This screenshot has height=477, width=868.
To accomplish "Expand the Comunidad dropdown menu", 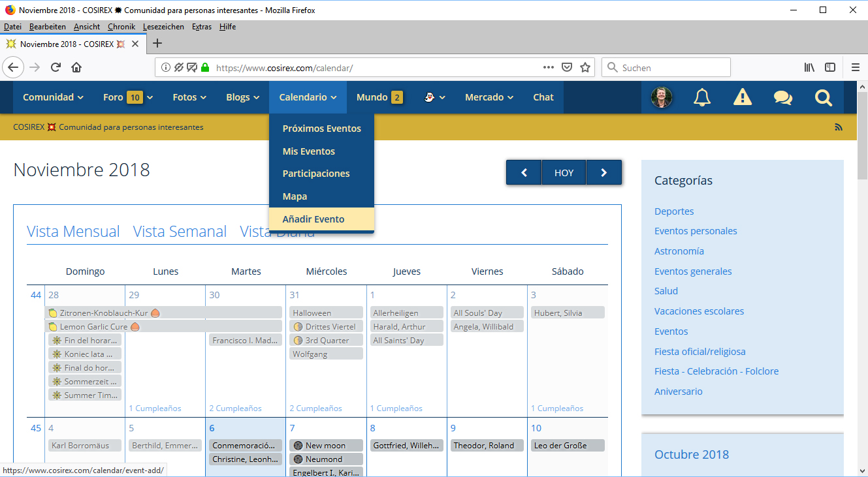I will [53, 97].
